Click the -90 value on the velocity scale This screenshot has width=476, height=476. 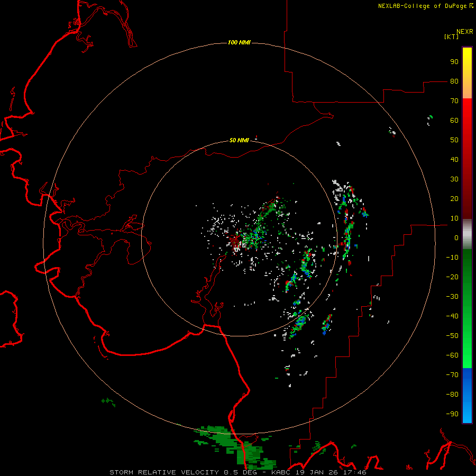[x=452, y=414]
